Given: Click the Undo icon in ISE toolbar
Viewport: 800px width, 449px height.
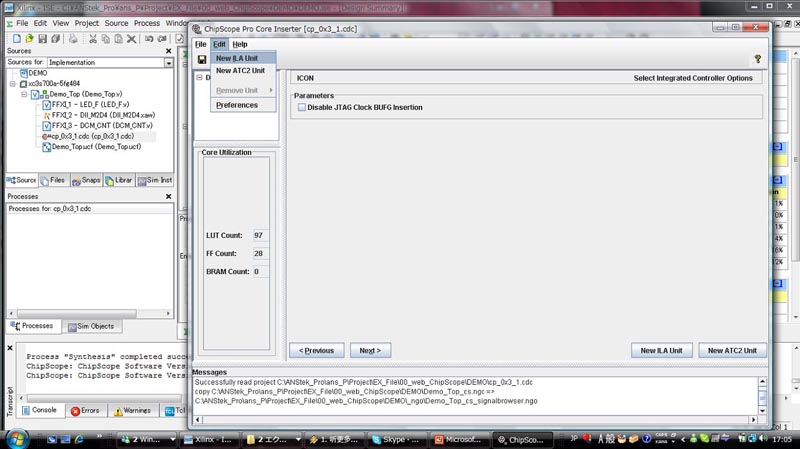Looking at the screenshot, I should click(149, 39).
